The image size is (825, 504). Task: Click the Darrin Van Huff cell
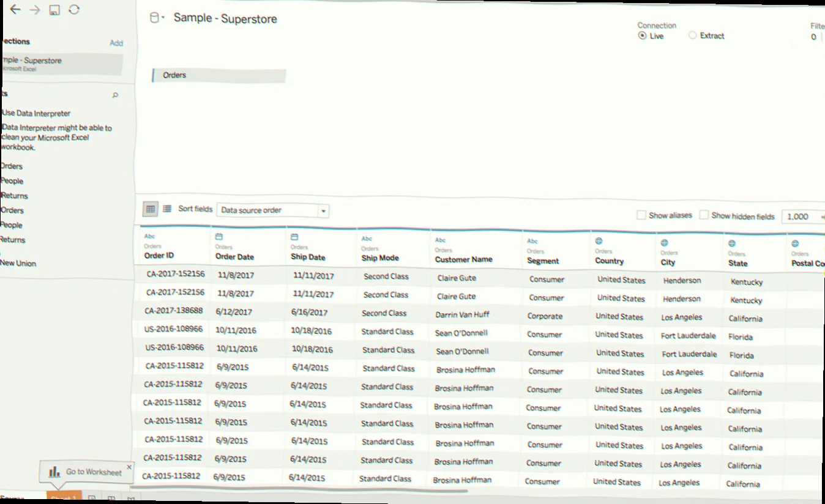(462, 314)
